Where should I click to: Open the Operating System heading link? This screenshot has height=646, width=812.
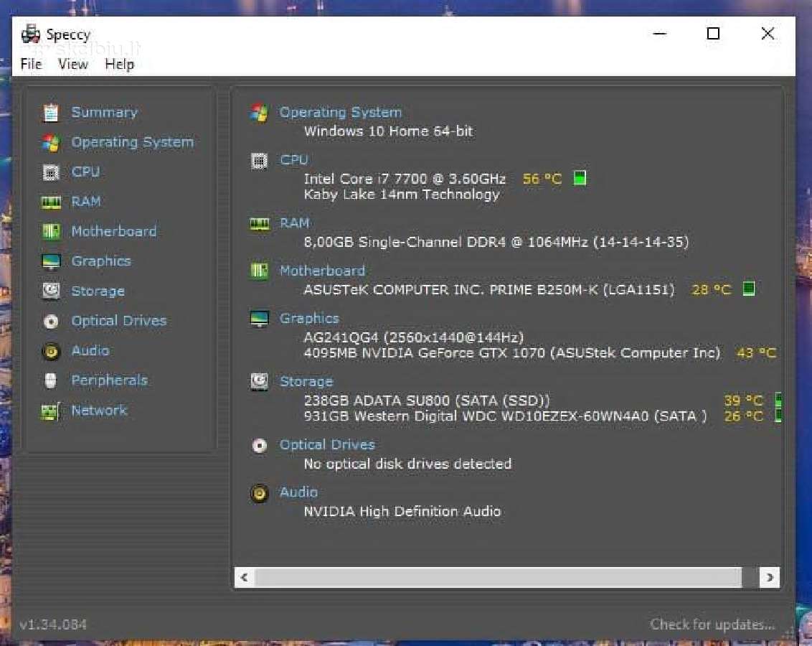340,113
